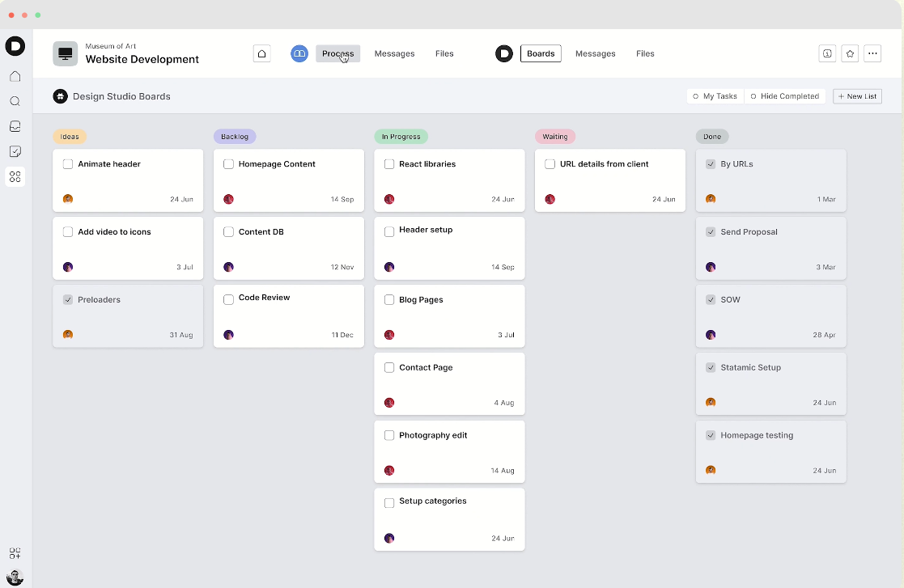The height and width of the screenshot is (588, 904).
Task: Open the inbox tray icon in sidebar
Action: tap(15, 126)
